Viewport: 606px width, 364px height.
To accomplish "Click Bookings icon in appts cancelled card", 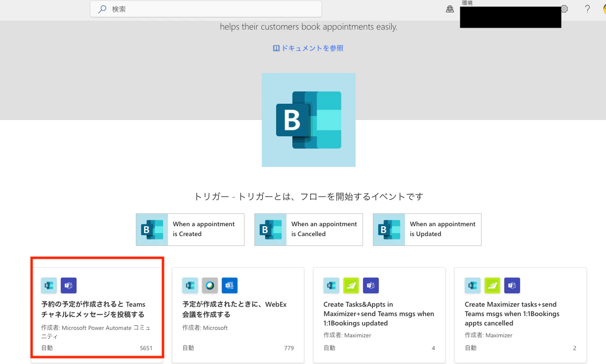I will (x=473, y=285).
